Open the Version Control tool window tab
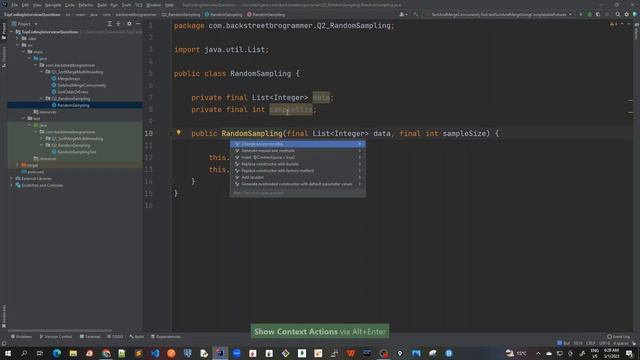The width and height of the screenshot is (640, 360). click(56, 337)
